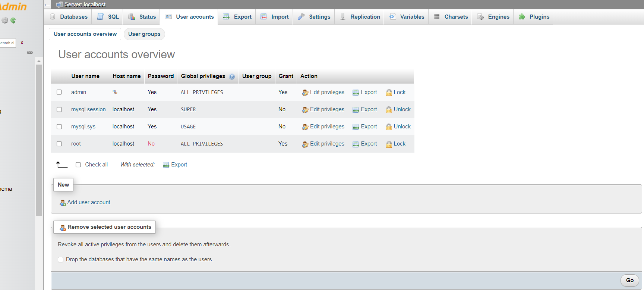644x290 pixels.
Task: Open the top Export tab
Action: coord(237,17)
